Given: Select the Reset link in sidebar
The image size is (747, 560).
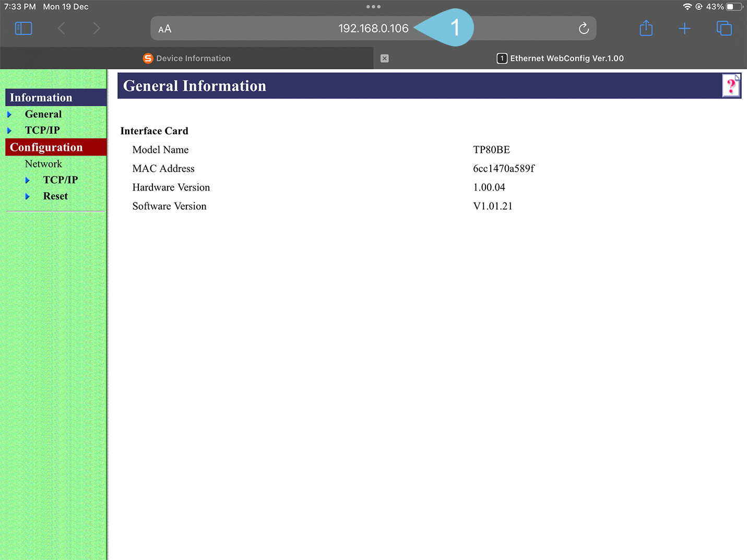Looking at the screenshot, I should 55,196.
